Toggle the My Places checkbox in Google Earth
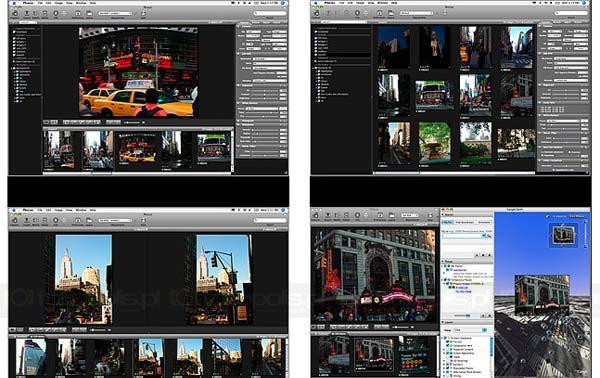The width and height of the screenshot is (600, 378). (x=448, y=266)
